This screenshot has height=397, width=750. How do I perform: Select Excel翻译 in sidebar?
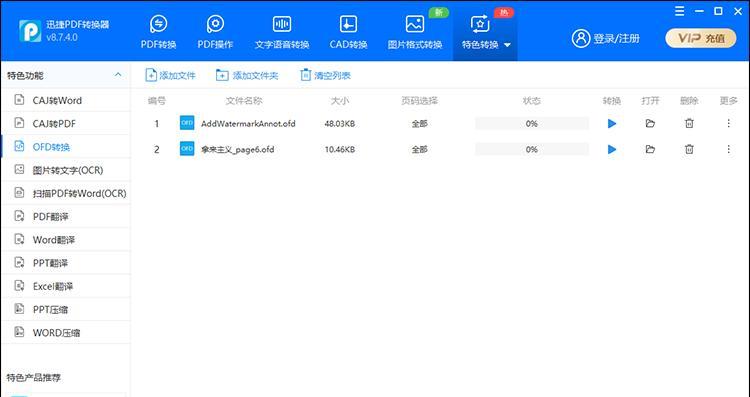(66, 286)
